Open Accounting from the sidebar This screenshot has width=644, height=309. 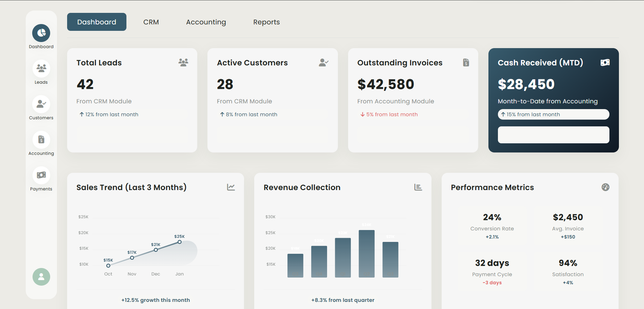click(41, 140)
